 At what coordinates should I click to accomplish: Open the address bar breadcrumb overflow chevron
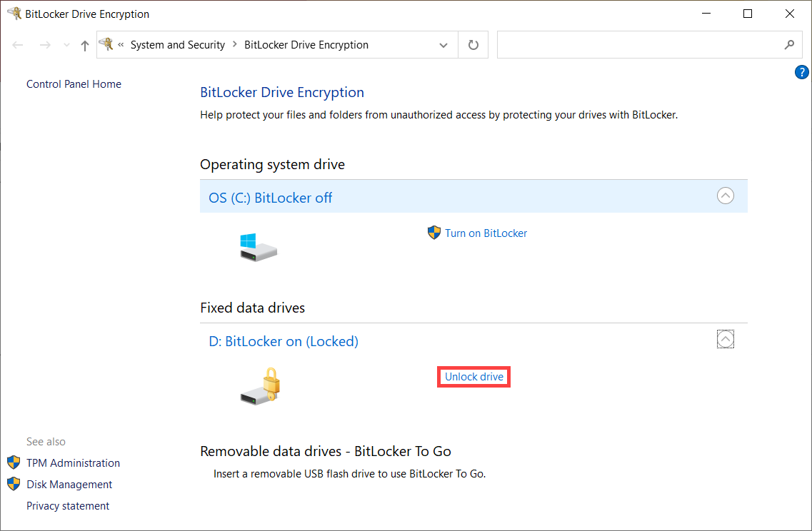pos(121,44)
